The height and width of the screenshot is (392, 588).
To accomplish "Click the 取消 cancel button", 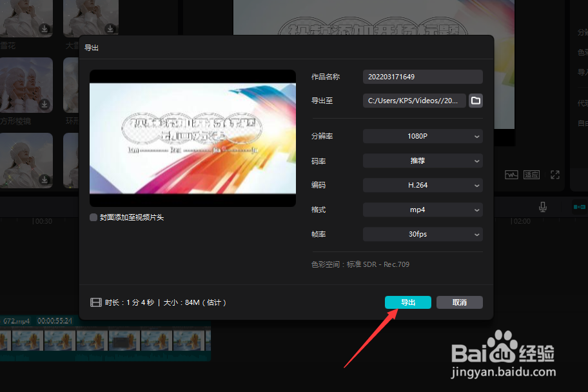I will tap(459, 302).
